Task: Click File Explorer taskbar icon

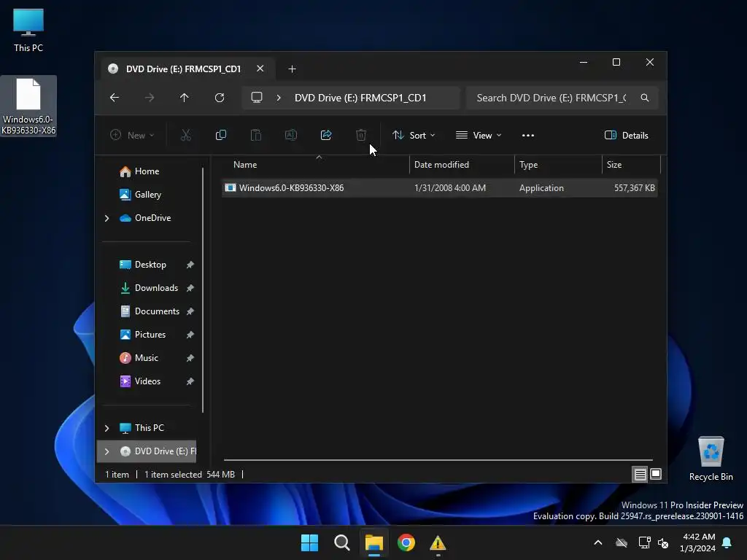Action: click(x=374, y=542)
